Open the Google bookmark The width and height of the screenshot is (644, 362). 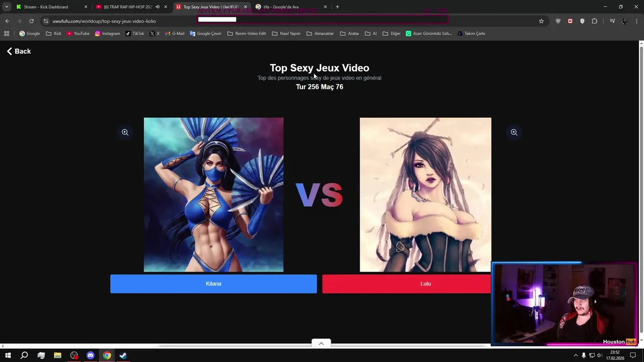(x=30, y=34)
